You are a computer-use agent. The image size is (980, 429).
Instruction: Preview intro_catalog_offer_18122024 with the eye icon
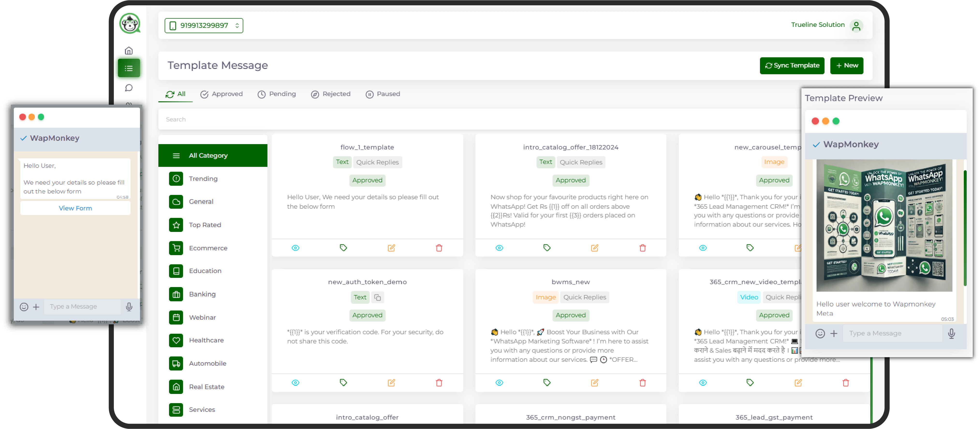click(x=499, y=248)
